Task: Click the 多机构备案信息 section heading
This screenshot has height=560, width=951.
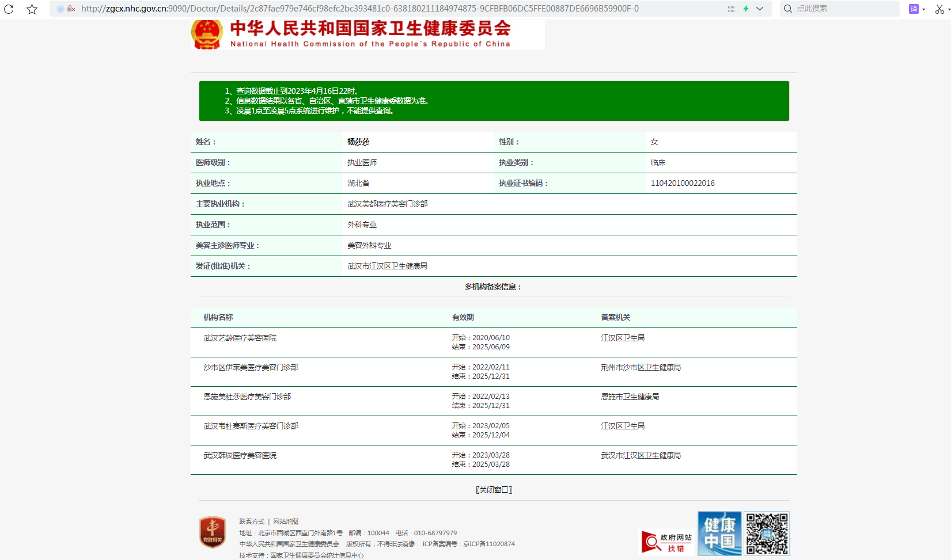Action: pyautogui.click(x=493, y=287)
